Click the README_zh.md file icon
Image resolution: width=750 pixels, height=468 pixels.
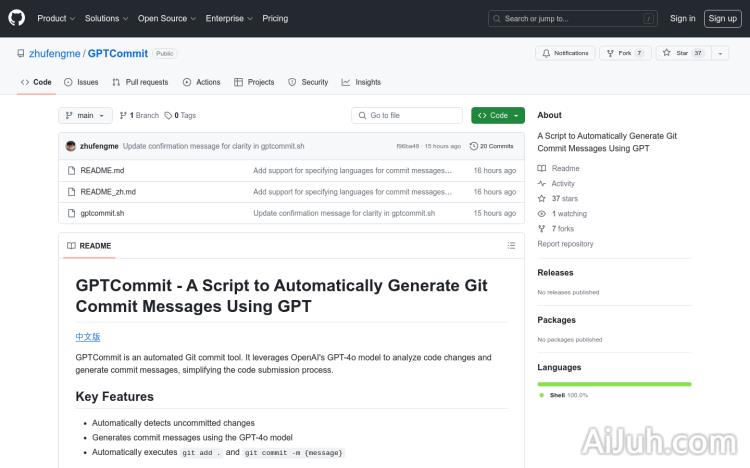point(71,192)
